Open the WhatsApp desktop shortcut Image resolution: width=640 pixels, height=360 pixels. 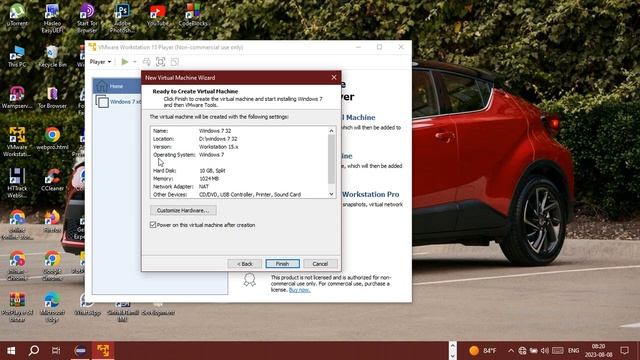point(87,304)
